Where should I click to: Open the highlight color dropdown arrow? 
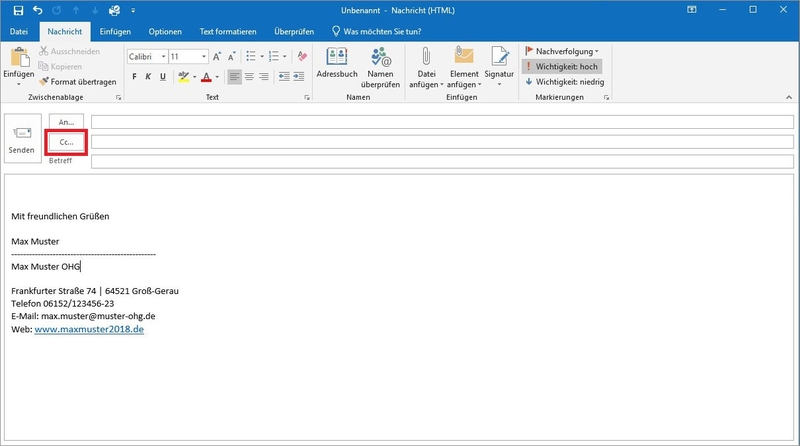tap(195, 77)
